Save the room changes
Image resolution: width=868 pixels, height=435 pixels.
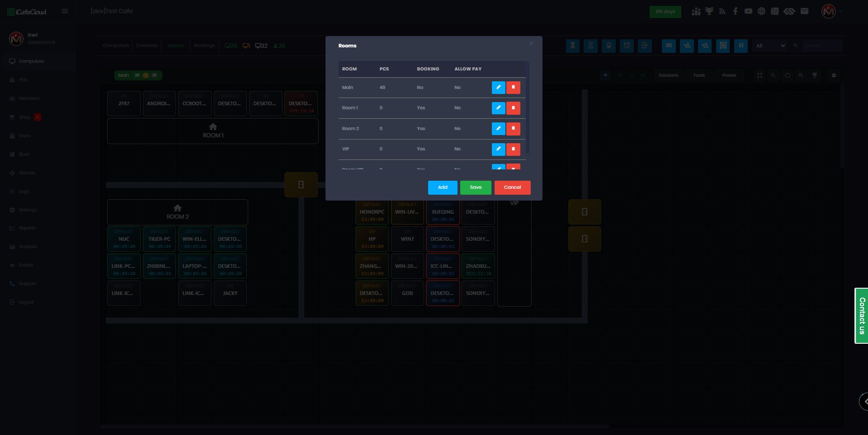(x=476, y=187)
